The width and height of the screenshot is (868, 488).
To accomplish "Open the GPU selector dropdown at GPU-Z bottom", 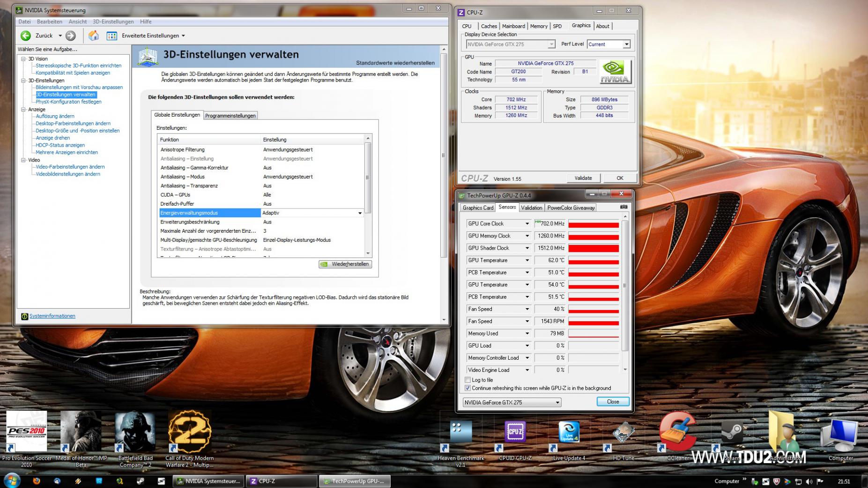I will click(x=557, y=402).
